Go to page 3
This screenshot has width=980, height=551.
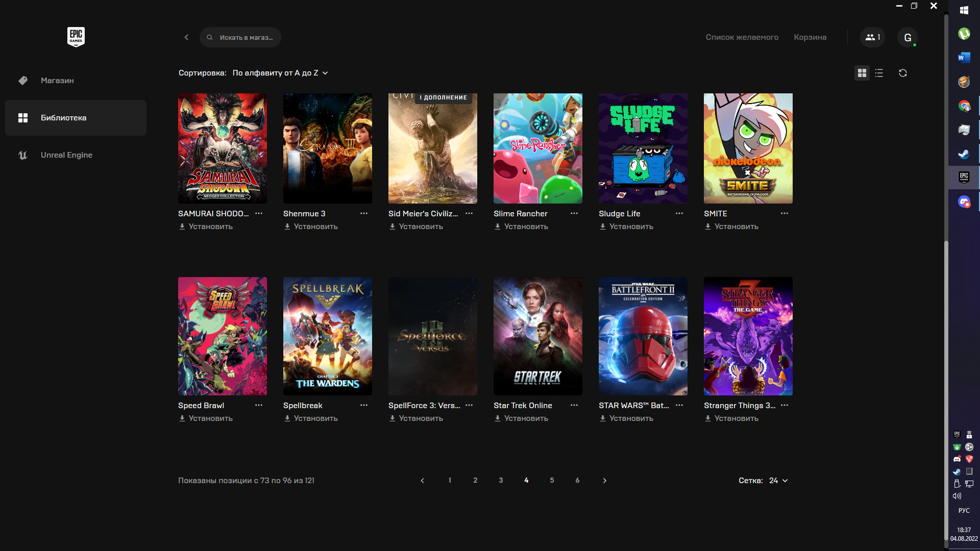coord(501,481)
